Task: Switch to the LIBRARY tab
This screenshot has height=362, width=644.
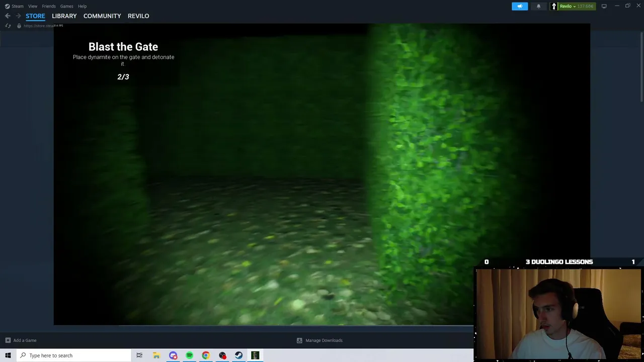Action: [x=64, y=16]
